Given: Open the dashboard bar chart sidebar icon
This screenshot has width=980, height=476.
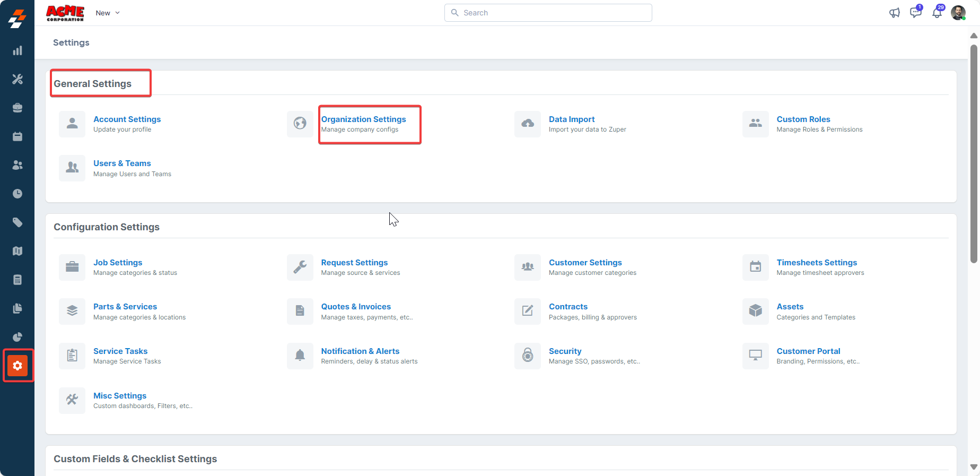Looking at the screenshot, I should coord(17,50).
